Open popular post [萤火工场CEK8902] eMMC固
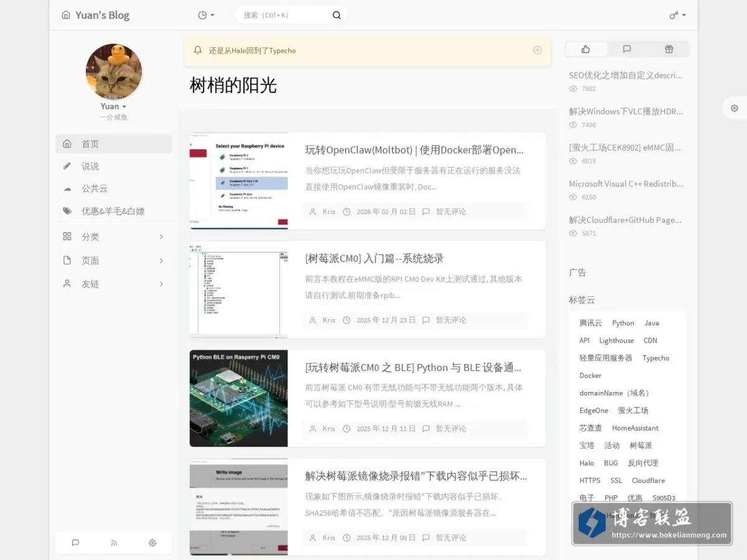747x560 pixels. pyautogui.click(x=625, y=147)
